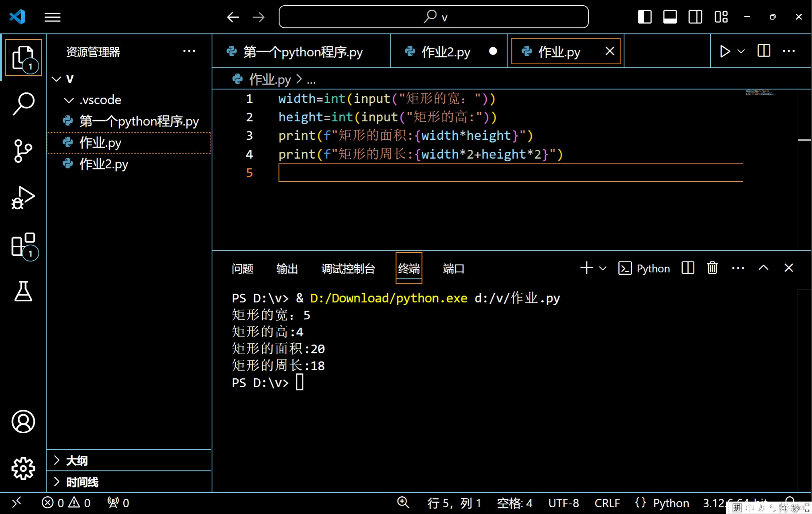812x514 pixels.
Task: Toggle bottom panel visibility
Action: tap(670, 17)
